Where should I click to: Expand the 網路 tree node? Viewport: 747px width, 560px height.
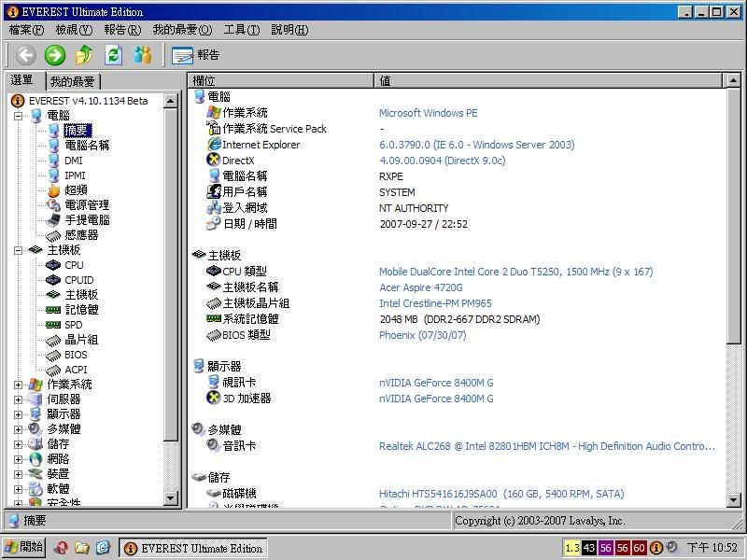point(18,459)
